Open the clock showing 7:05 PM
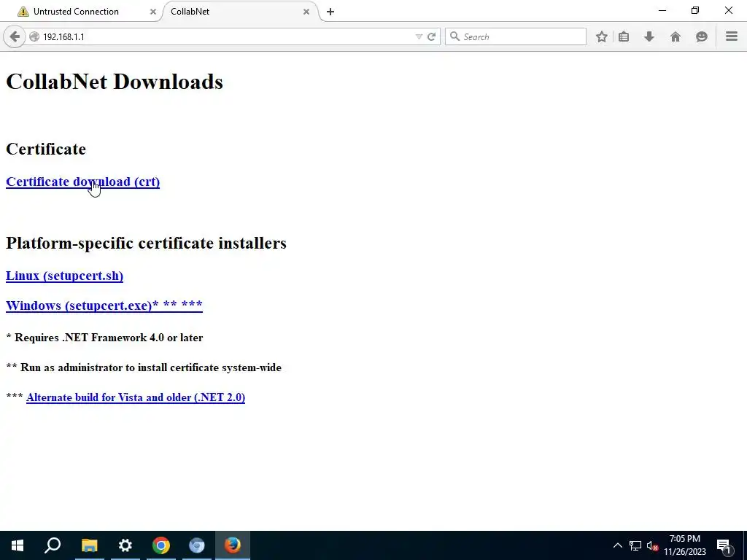The width and height of the screenshot is (747, 560). [685, 545]
